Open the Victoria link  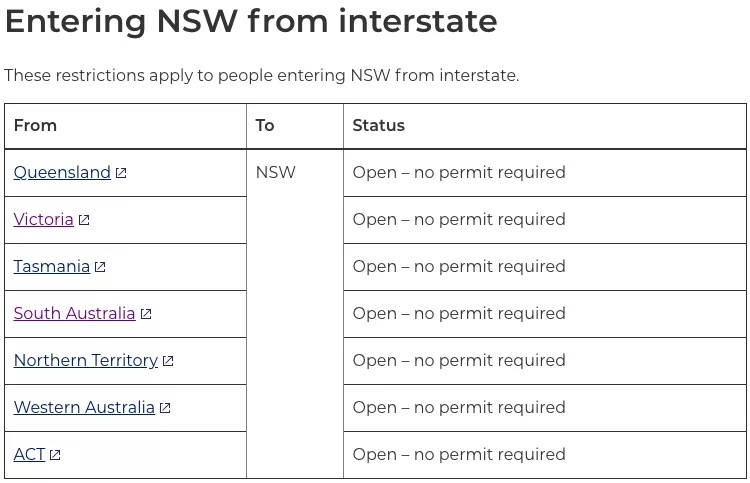point(44,219)
